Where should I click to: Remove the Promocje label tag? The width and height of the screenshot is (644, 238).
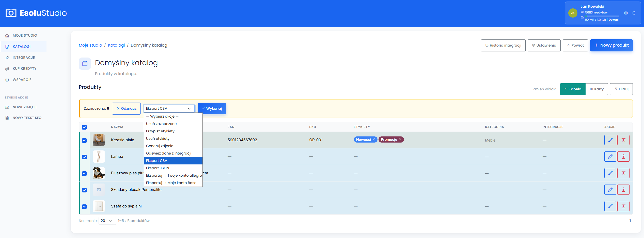coord(400,139)
